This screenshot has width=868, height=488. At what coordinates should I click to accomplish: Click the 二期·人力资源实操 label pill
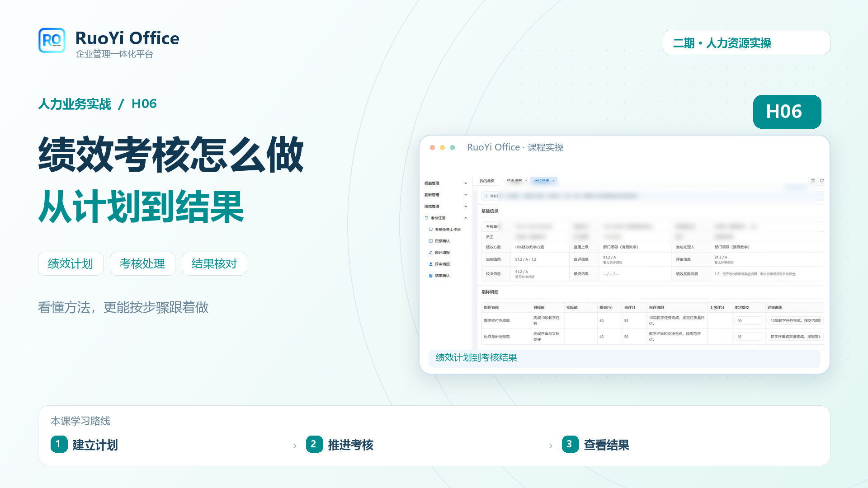746,43
